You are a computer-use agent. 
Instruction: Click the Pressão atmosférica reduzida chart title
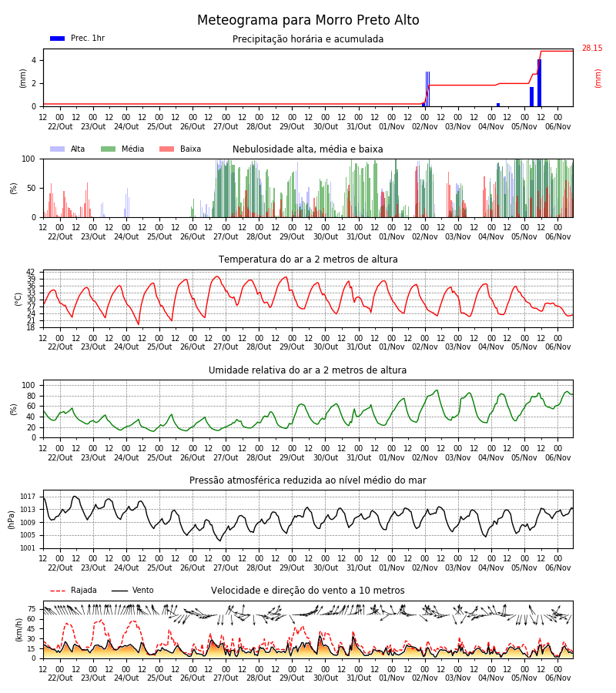tap(308, 480)
